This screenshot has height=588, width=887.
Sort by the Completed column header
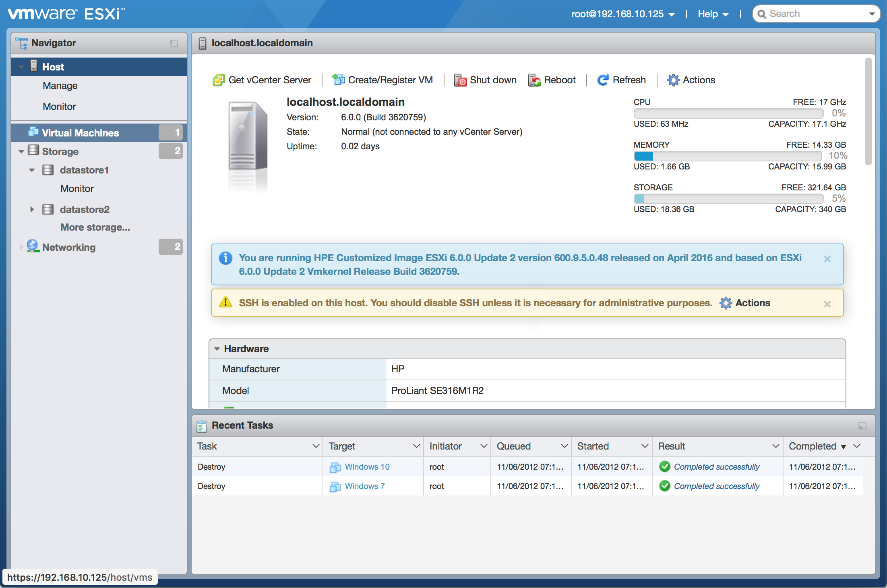click(x=813, y=446)
